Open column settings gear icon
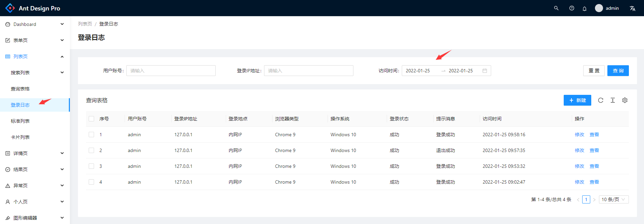The height and width of the screenshot is (224, 644). click(x=625, y=100)
